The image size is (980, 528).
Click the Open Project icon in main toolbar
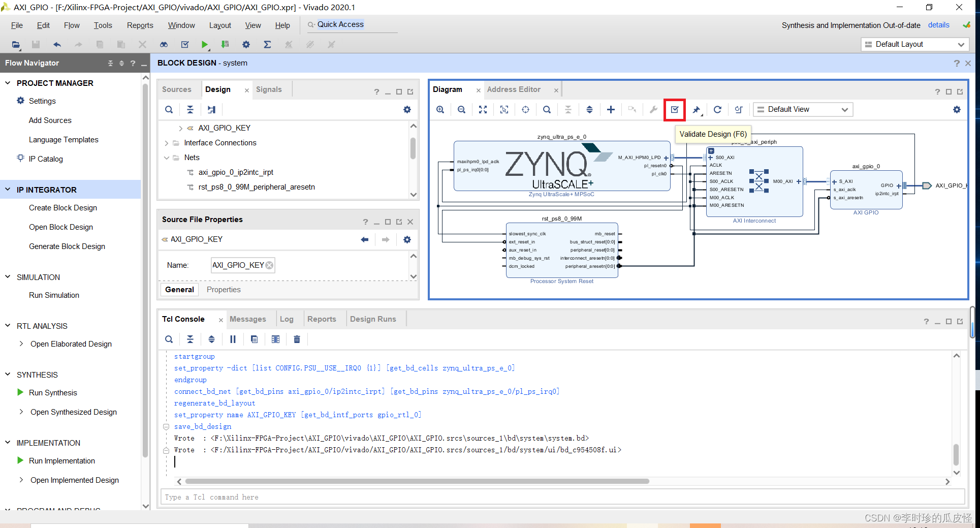click(16, 45)
